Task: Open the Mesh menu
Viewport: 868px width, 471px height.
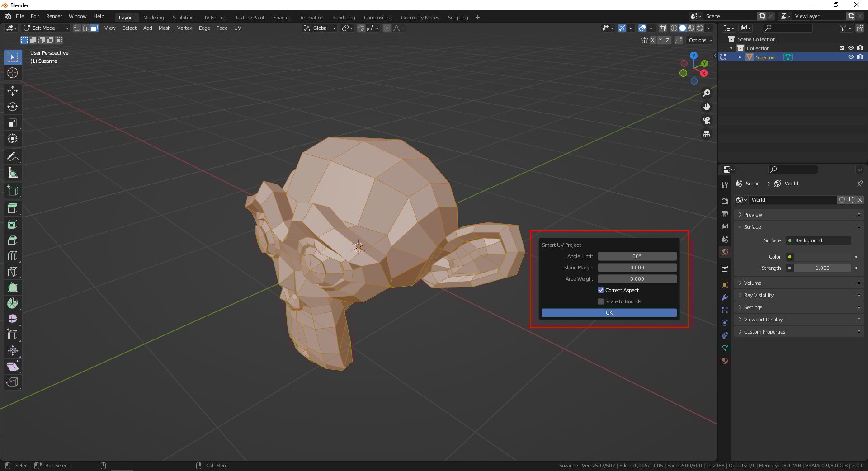Action: click(164, 28)
